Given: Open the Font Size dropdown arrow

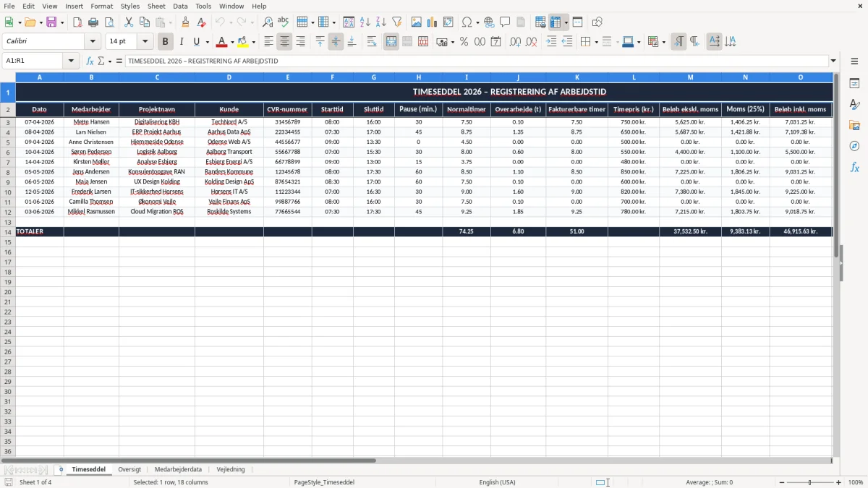Looking at the screenshot, I should [145, 42].
